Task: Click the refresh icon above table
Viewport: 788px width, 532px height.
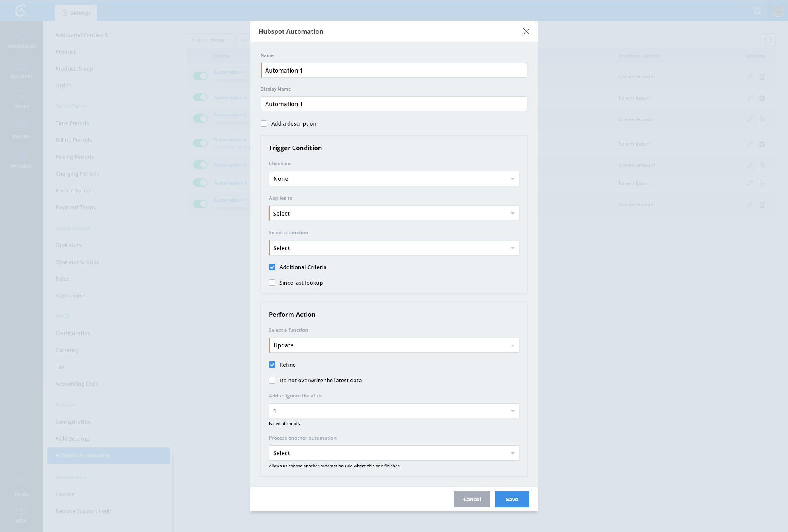Action: coord(768,40)
